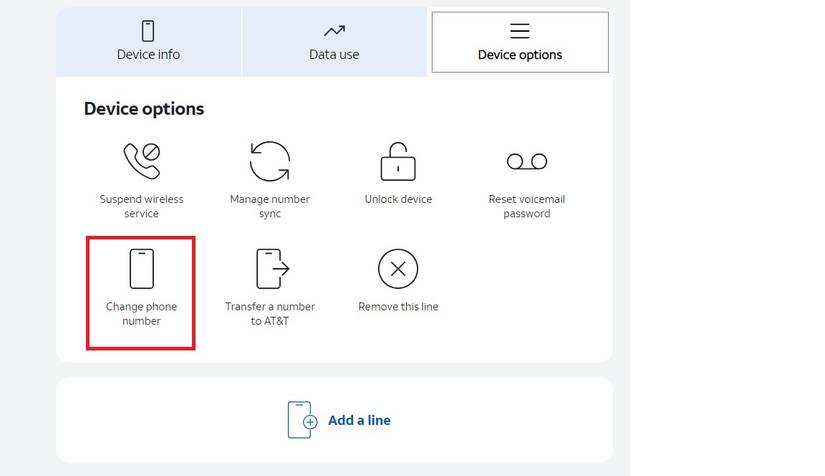Click the phone icon on Device info tab
825x476 pixels.
coord(148,31)
